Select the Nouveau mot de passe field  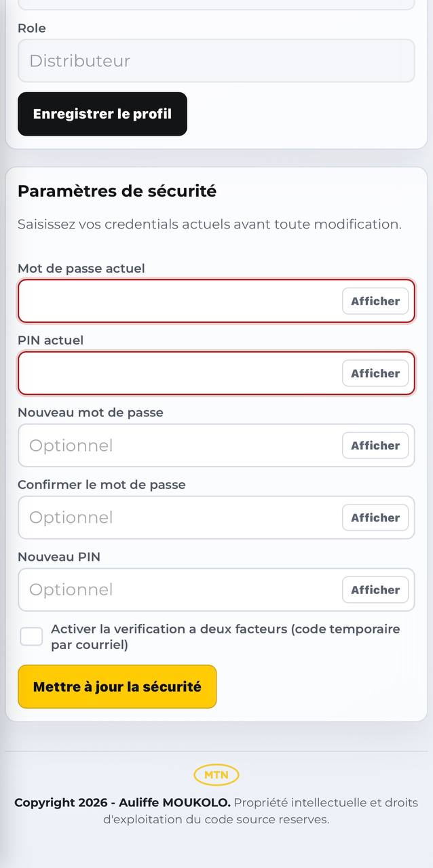point(216,446)
